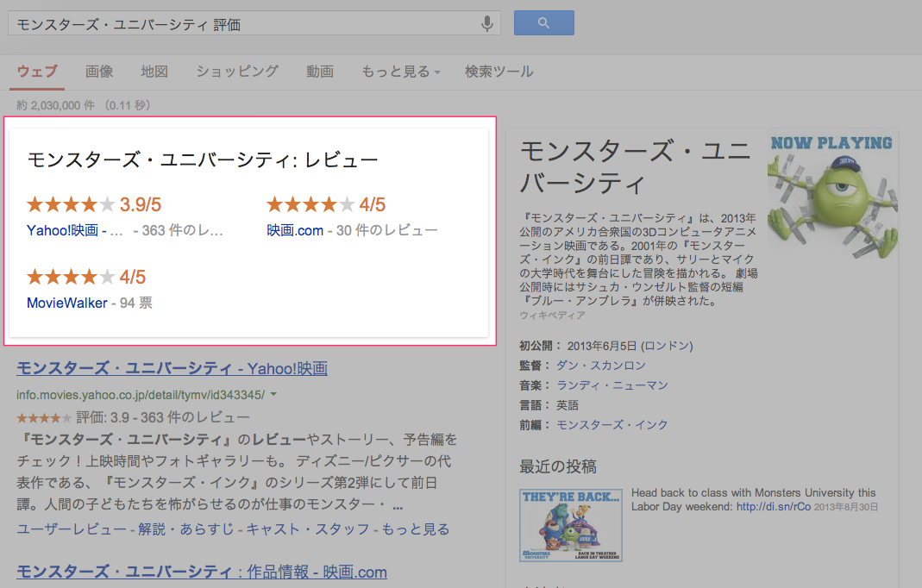Image resolution: width=922 pixels, height=588 pixels.
Task: Open the キャスト・スタッフ sitelink
Action: tap(308, 529)
